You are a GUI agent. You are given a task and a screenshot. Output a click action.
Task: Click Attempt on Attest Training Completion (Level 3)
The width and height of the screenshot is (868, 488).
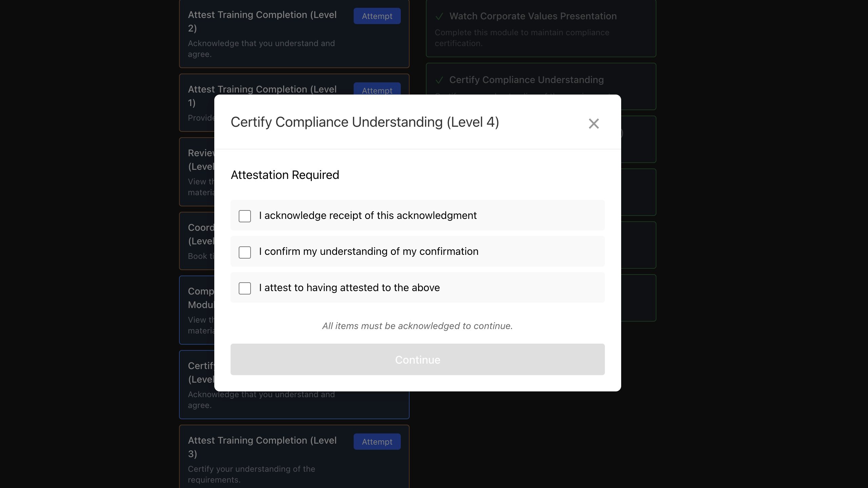click(x=377, y=442)
